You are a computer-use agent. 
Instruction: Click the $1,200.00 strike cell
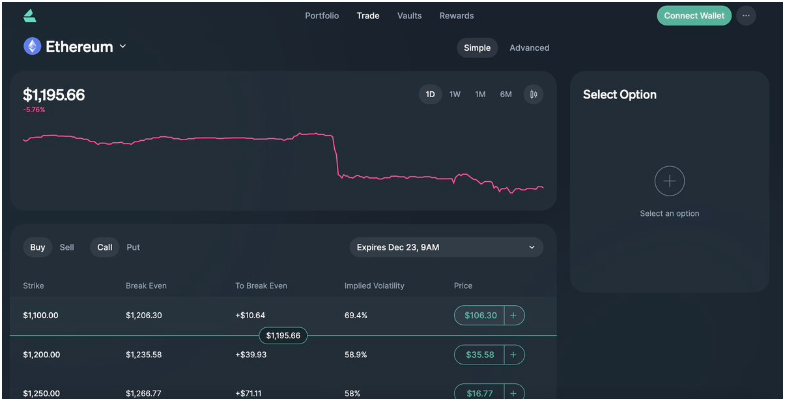pos(42,354)
